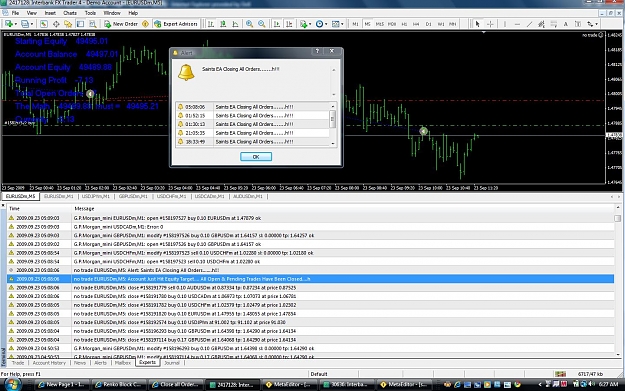Toggle the Expert Advisors button
Screen dimensions: 625x391
click(x=176, y=24)
